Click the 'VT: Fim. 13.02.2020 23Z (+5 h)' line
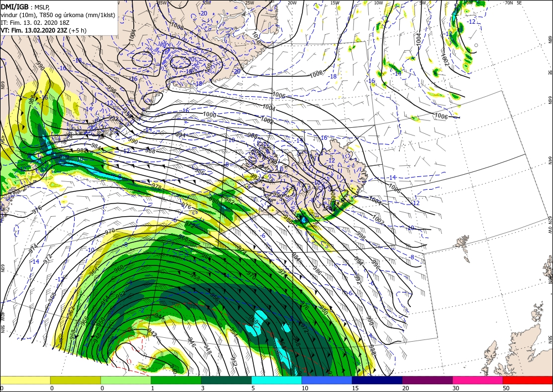Image resolution: width=553 pixels, height=392 pixels. click(x=43, y=30)
